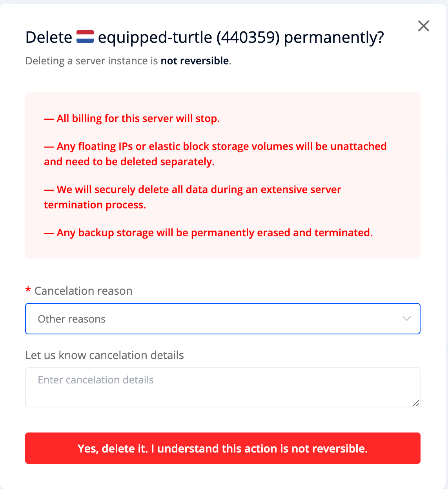448x489 pixels.
Task: Click the backup storage erased warning
Action: 208,233
